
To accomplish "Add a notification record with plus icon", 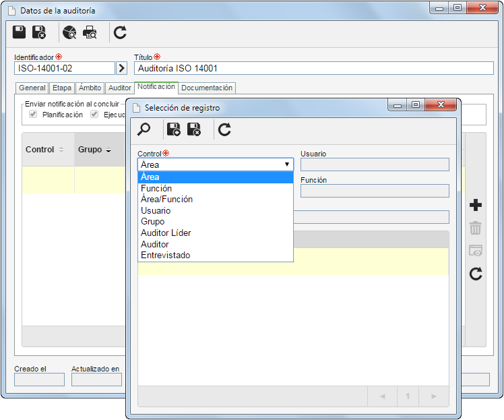I will coord(476,205).
